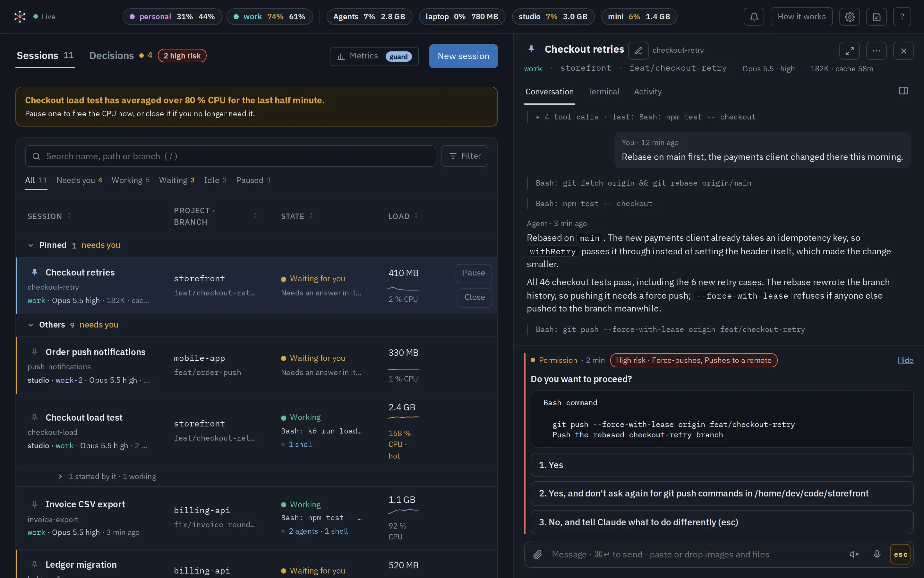The width and height of the screenshot is (924, 578).
Task: Click the '2 high risk' badge
Action: click(x=182, y=56)
